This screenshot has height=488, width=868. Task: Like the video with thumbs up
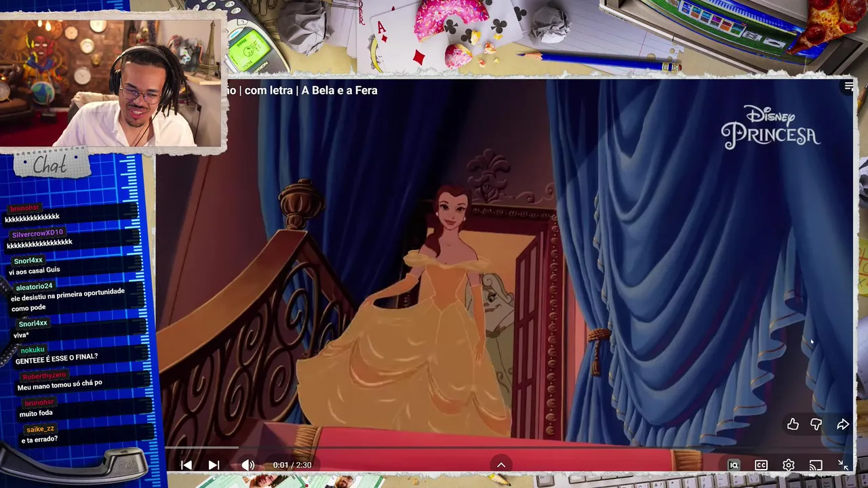[x=793, y=424]
